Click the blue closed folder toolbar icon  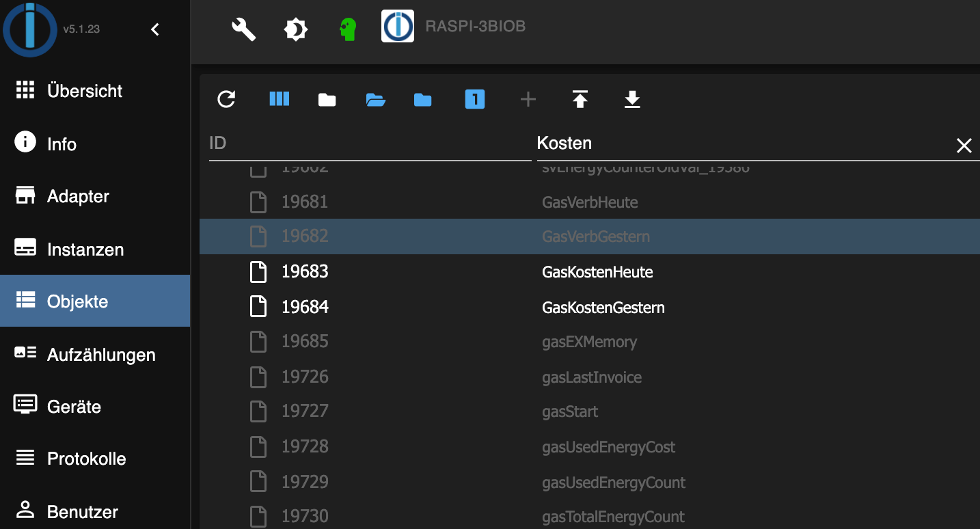423,100
